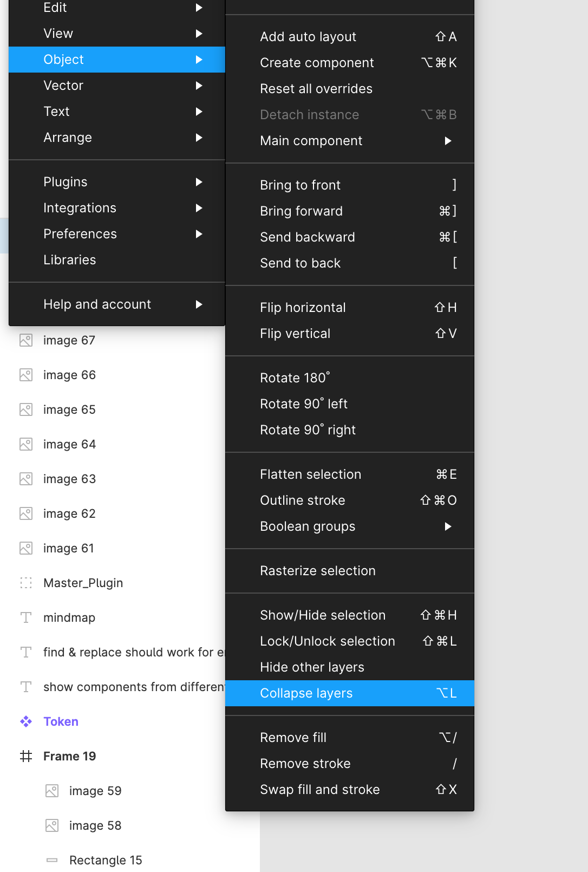Open Libraries from the main menu
588x872 pixels.
70,260
